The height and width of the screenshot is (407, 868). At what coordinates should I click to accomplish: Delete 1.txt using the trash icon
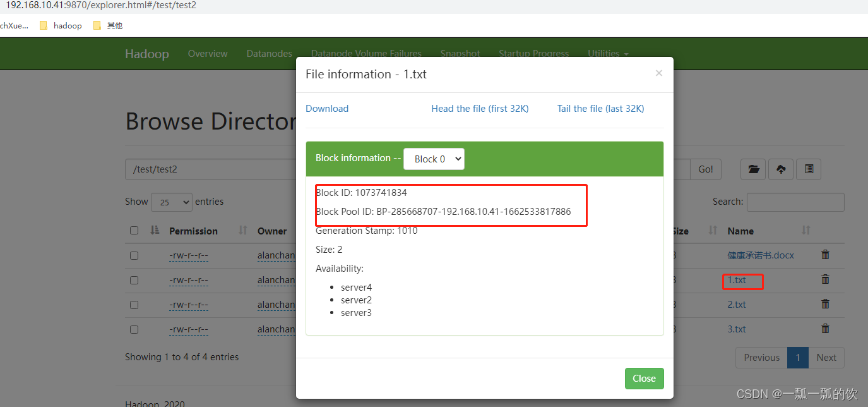tap(825, 279)
